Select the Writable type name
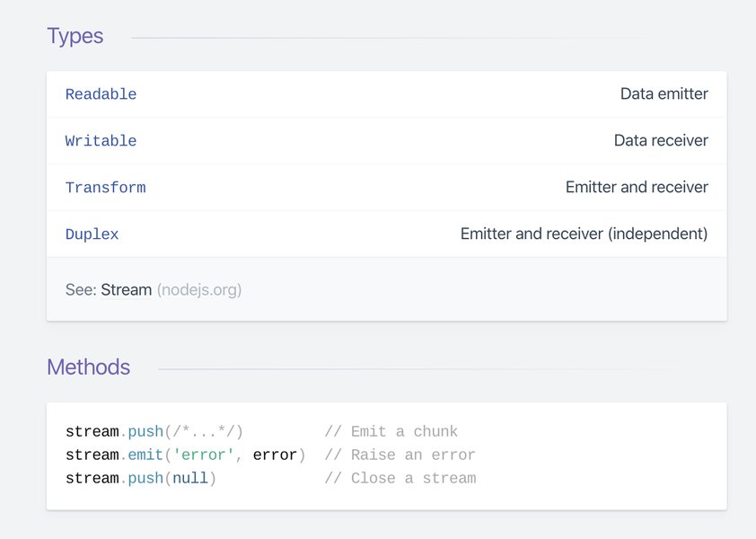The height and width of the screenshot is (539, 756). pos(101,141)
